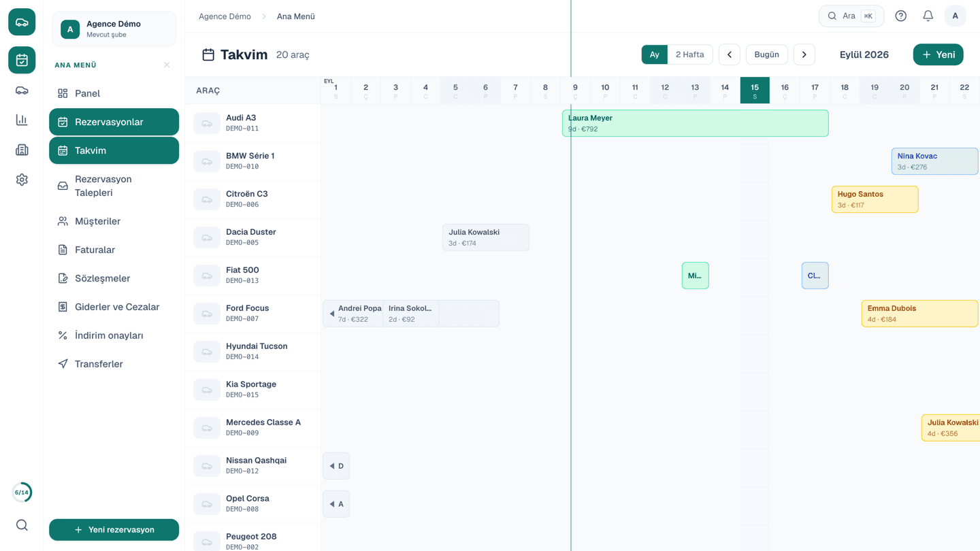Go to Müşteriler
The width and height of the screenshot is (980, 551).
[114, 221]
